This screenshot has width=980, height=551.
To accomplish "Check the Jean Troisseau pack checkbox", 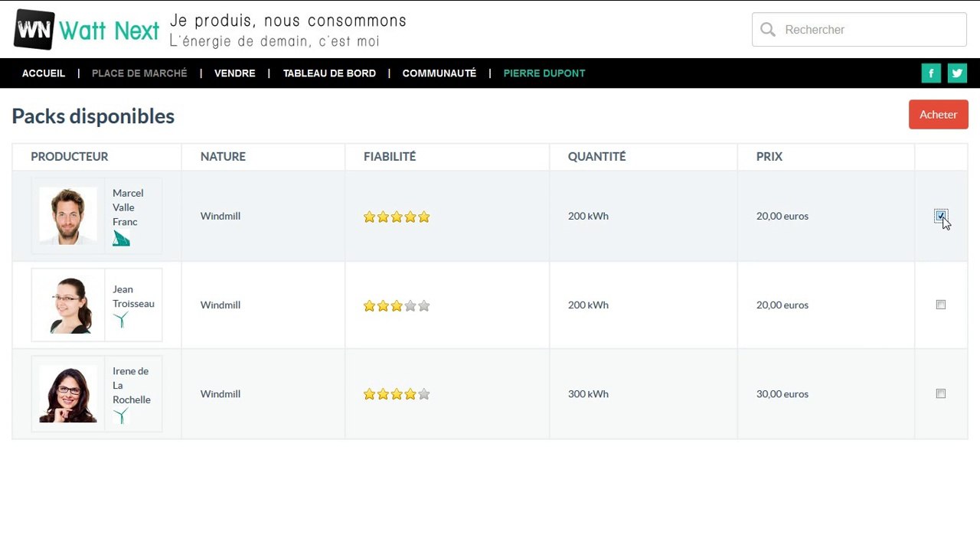I will (941, 305).
